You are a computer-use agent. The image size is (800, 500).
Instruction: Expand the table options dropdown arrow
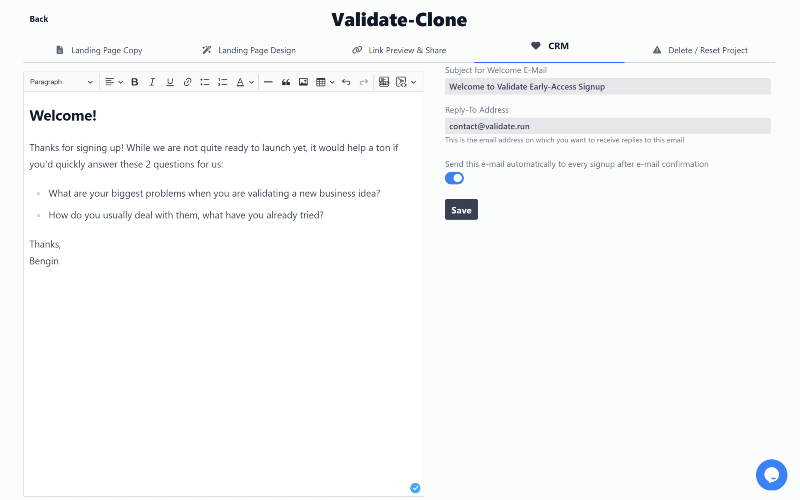coord(332,82)
